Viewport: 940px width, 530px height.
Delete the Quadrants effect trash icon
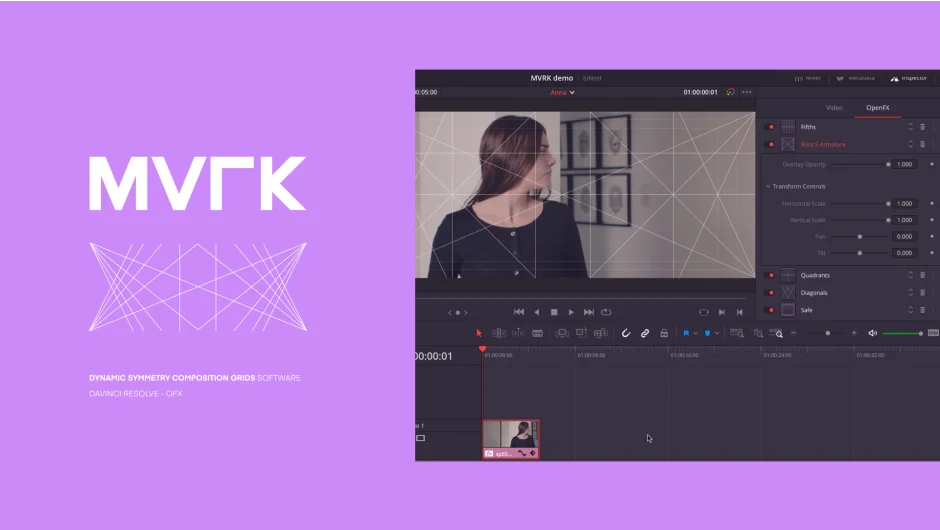pos(923,275)
